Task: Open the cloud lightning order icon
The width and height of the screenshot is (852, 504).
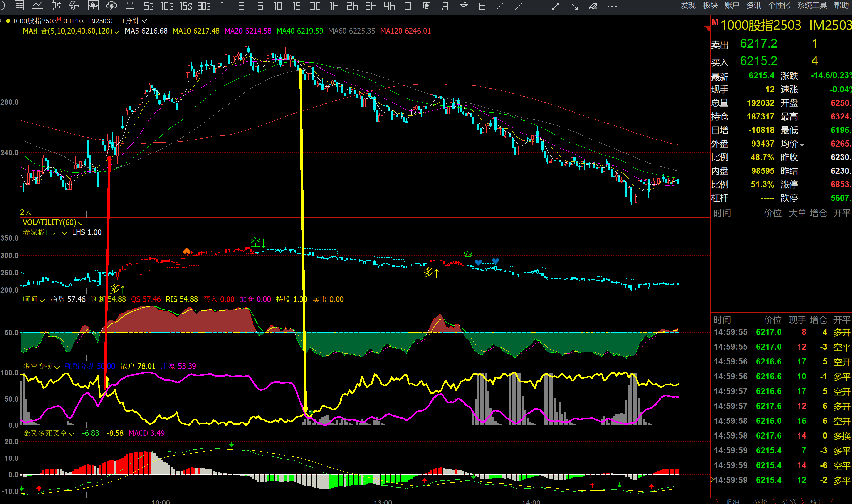Action: (111, 6)
